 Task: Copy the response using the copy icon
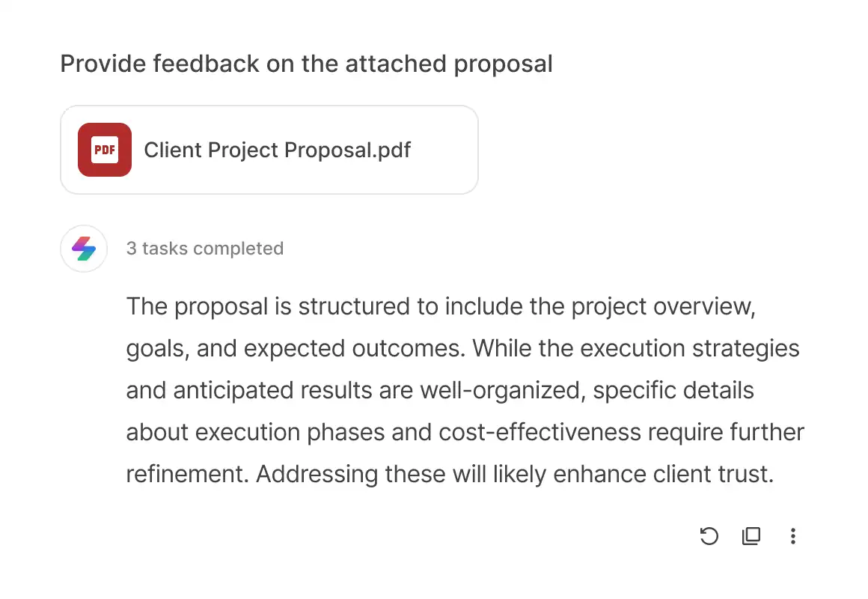tap(751, 536)
